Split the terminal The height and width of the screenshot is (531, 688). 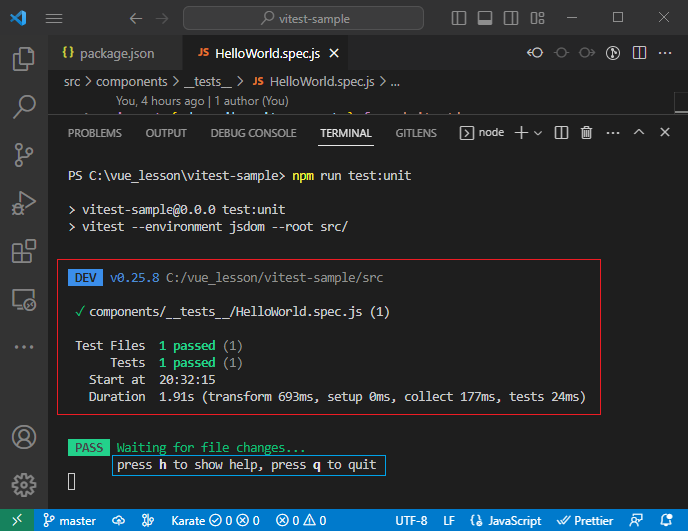click(x=561, y=133)
